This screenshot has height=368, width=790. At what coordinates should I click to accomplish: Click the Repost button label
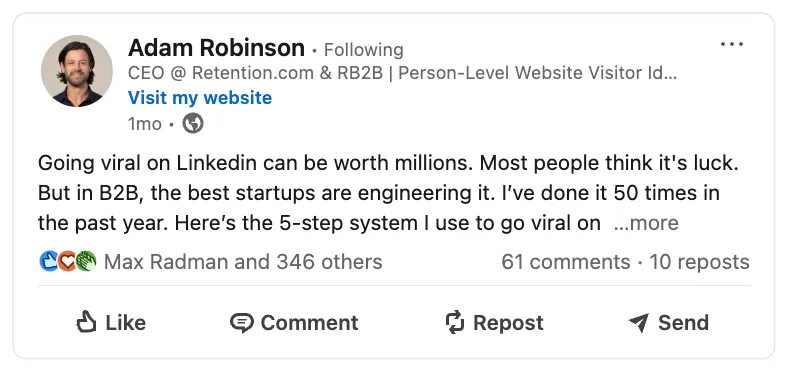pyautogui.click(x=508, y=323)
